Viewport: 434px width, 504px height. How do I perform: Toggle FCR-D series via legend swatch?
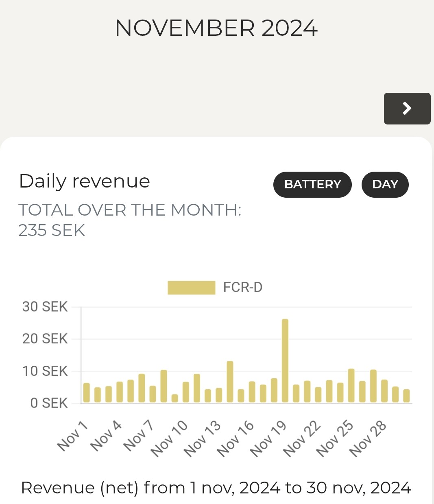tap(191, 288)
